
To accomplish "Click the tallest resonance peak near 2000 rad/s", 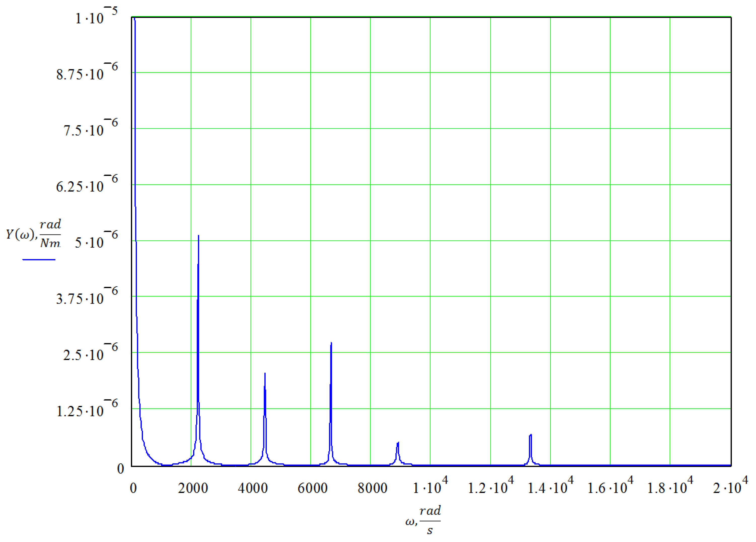I will pyautogui.click(x=198, y=237).
